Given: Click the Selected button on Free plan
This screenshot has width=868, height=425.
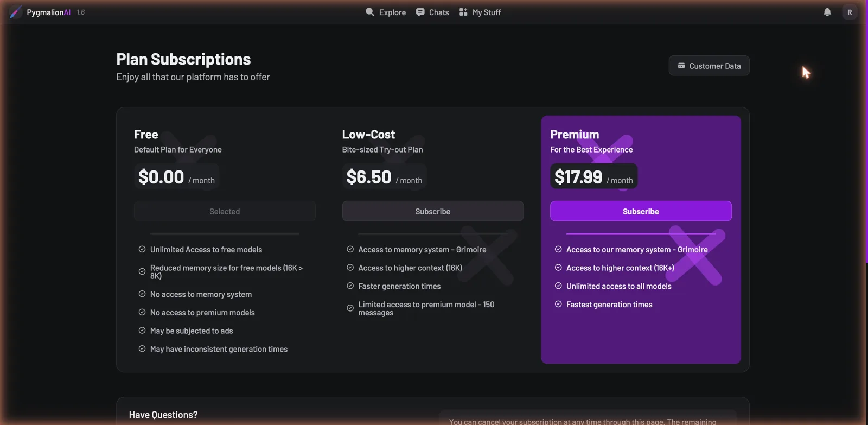Looking at the screenshot, I should [x=225, y=211].
